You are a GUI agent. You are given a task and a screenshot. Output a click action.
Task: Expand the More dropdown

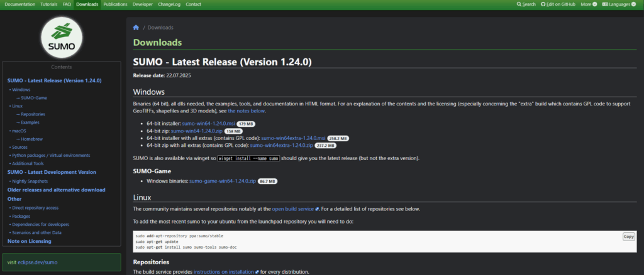(589, 4)
